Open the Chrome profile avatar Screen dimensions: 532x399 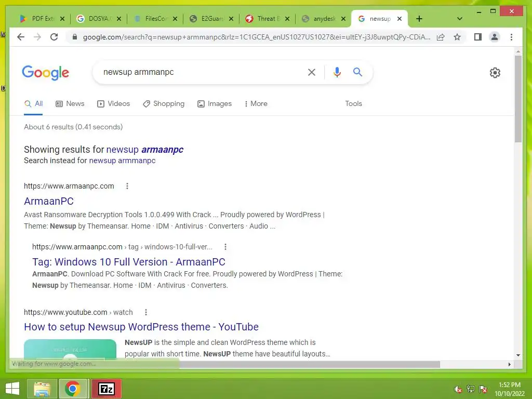[495, 37]
